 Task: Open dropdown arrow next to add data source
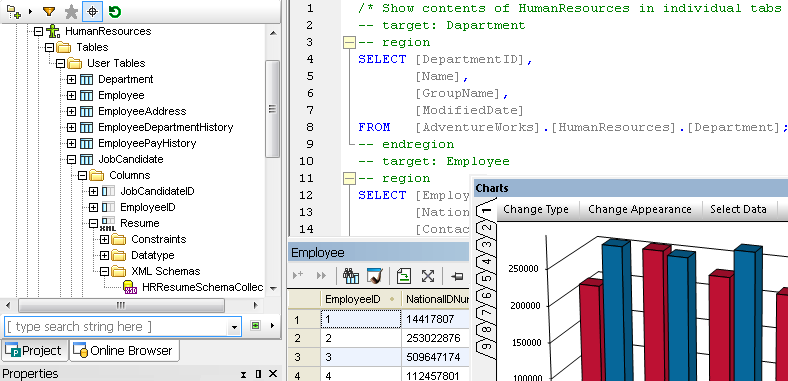pos(30,11)
